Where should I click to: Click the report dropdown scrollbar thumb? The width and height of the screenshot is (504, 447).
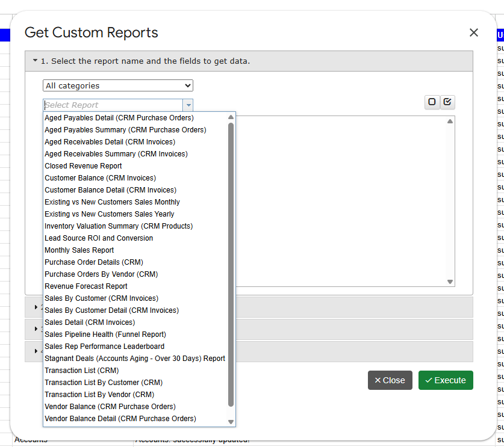(x=231, y=265)
